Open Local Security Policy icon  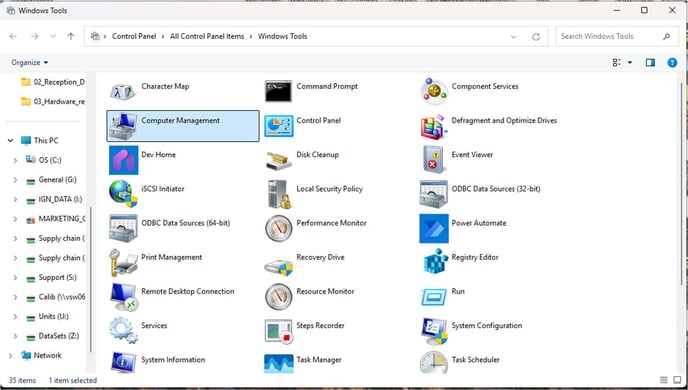tap(278, 194)
